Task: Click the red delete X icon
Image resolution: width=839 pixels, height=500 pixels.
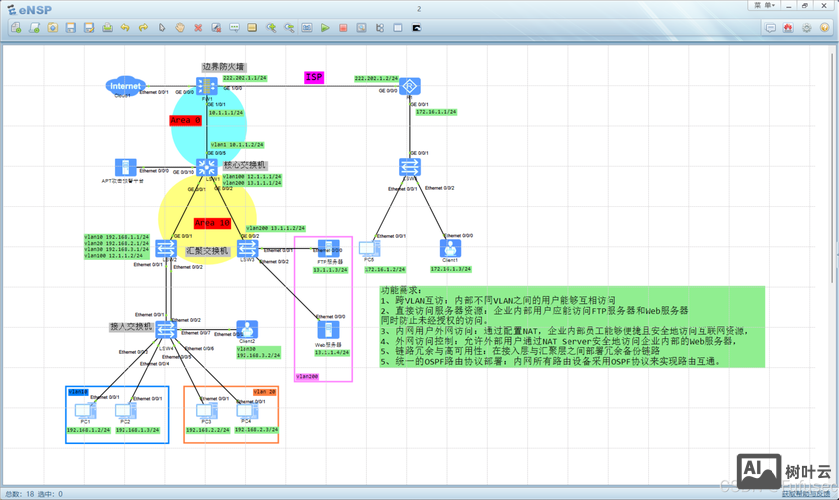Action: click(198, 28)
